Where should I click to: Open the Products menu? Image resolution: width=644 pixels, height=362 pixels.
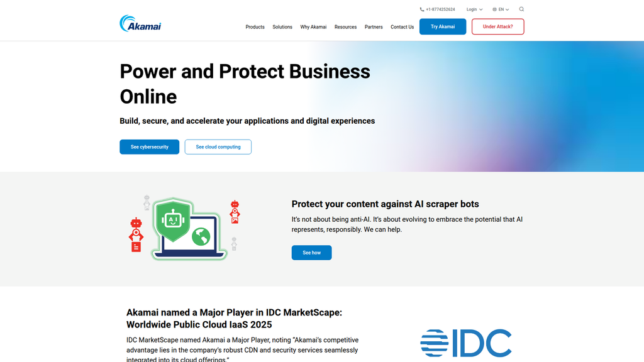(255, 27)
